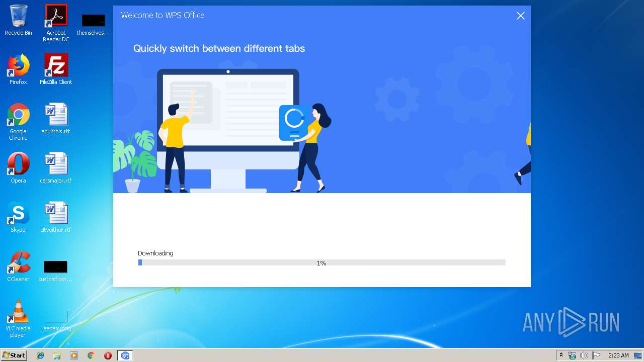Open callsmajor.rtf document
This screenshot has height=362, width=644.
click(56, 168)
